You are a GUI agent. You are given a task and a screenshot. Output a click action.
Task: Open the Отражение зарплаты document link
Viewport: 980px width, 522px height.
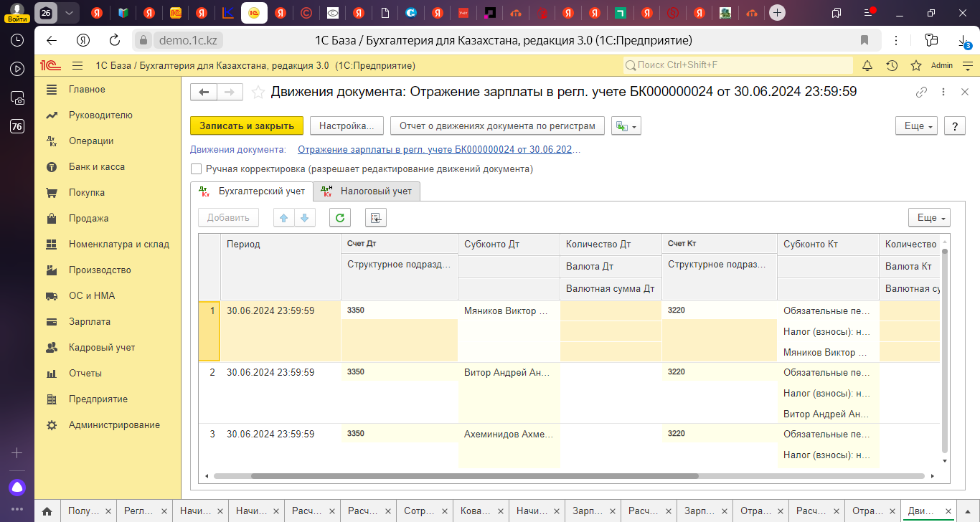pos(438,150)
